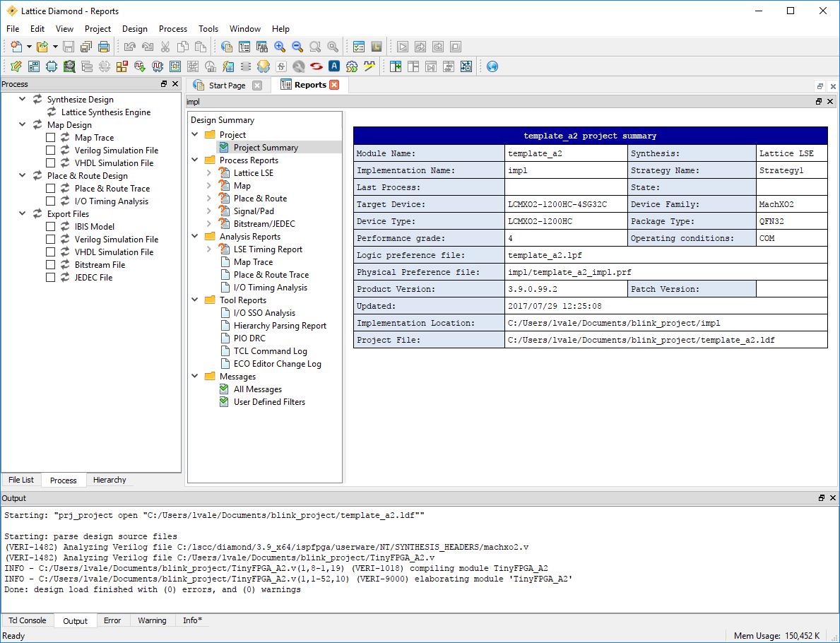Click the green pencil icon in second toolbar
This screenshot has height=643, width=840.
[x=16, y=66]
